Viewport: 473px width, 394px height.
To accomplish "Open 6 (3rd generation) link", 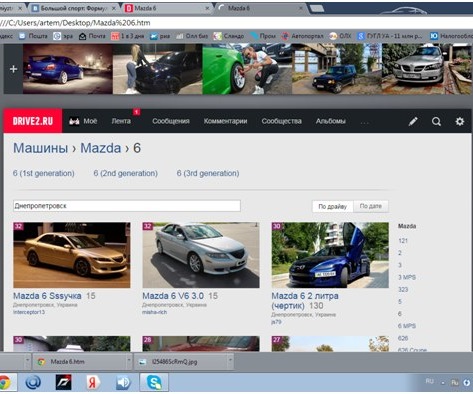I will [208, 173].
